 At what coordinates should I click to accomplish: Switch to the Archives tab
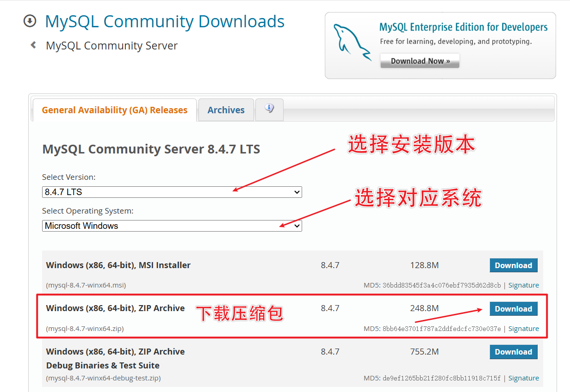click(x=226, y=110)
